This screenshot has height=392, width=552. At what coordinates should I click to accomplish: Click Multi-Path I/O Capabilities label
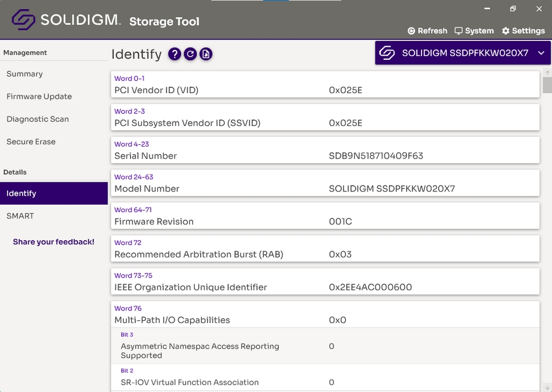(172, 320)
